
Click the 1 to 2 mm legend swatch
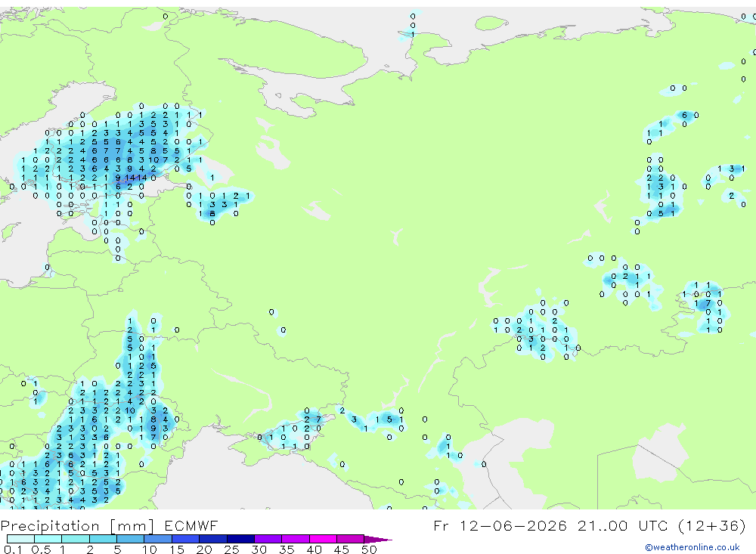(76, 539)
